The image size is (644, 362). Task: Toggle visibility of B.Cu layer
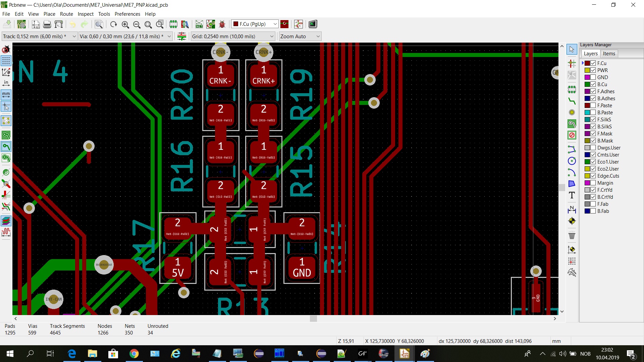593,84
